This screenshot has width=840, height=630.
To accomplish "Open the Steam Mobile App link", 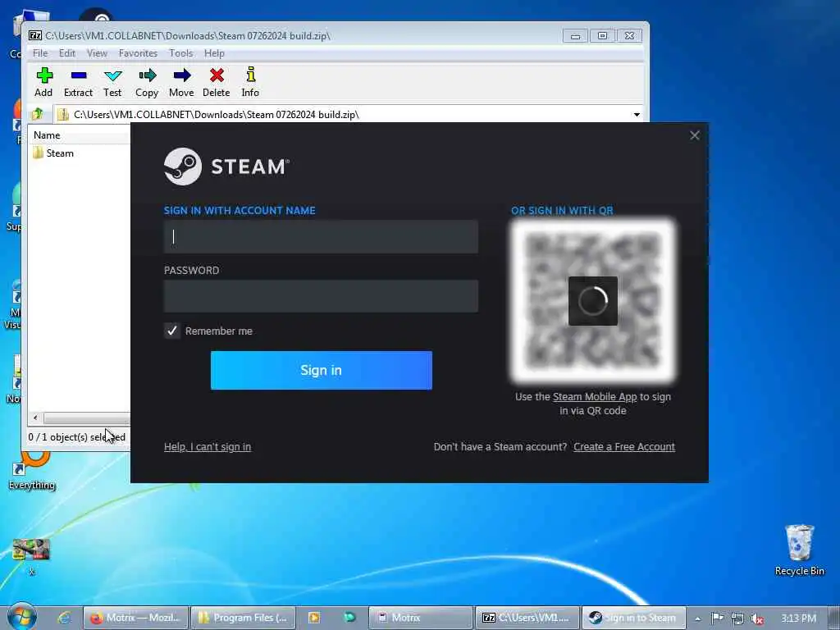I will (595, 397).
